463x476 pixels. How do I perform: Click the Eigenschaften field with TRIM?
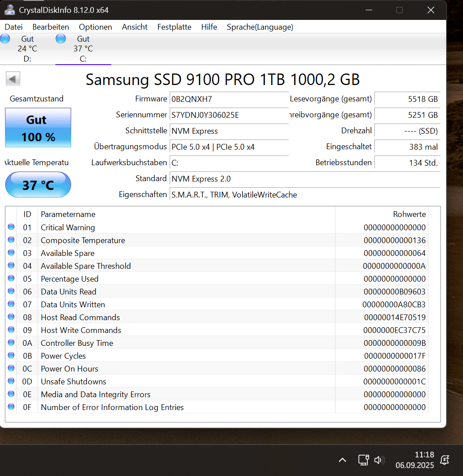coord(305,195)
